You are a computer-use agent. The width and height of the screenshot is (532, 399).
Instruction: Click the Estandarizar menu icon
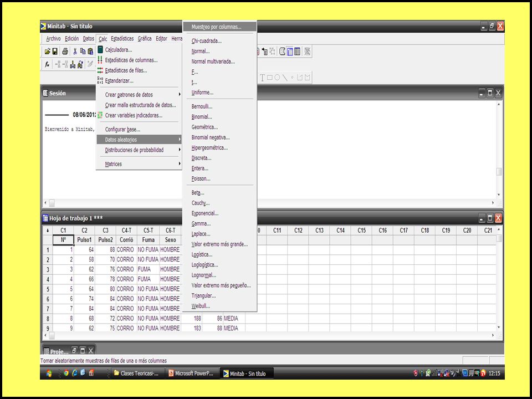100,80
